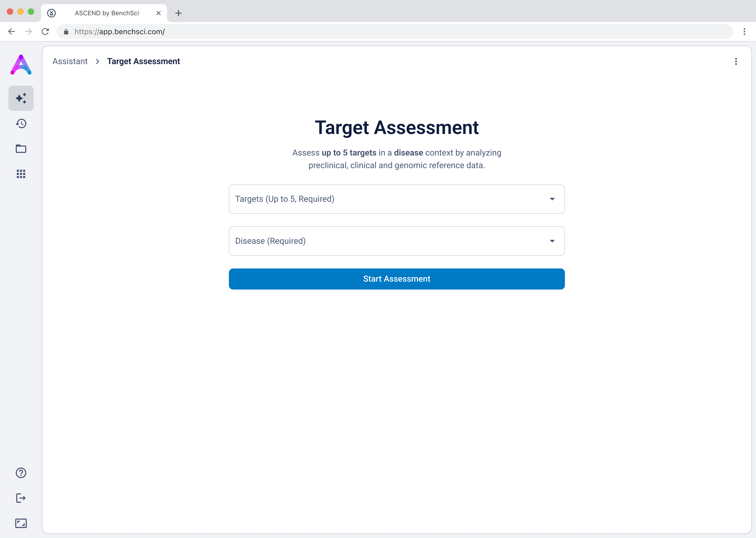Select the ASCEND by BenchSci tab
756x538 pixels.
(x=104, y=13)
